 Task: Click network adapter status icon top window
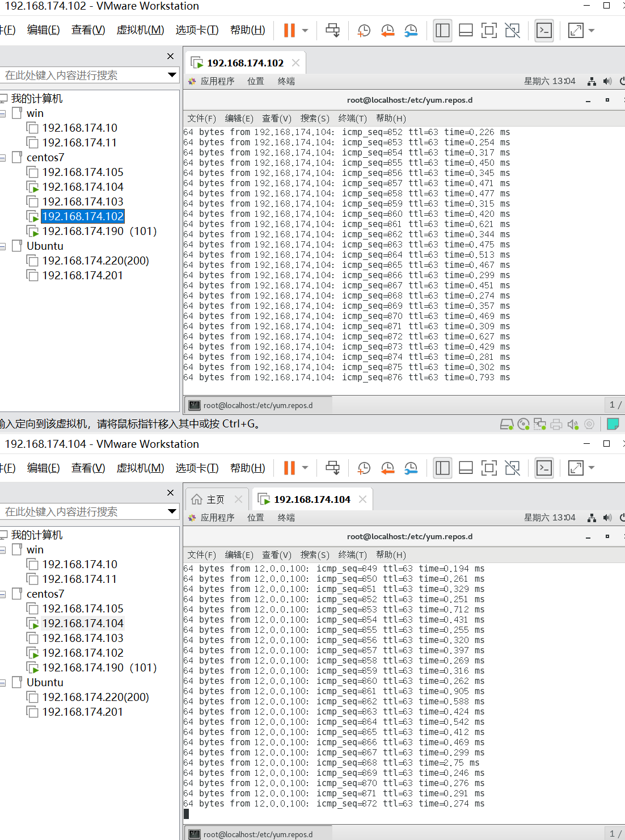[540, 424]
